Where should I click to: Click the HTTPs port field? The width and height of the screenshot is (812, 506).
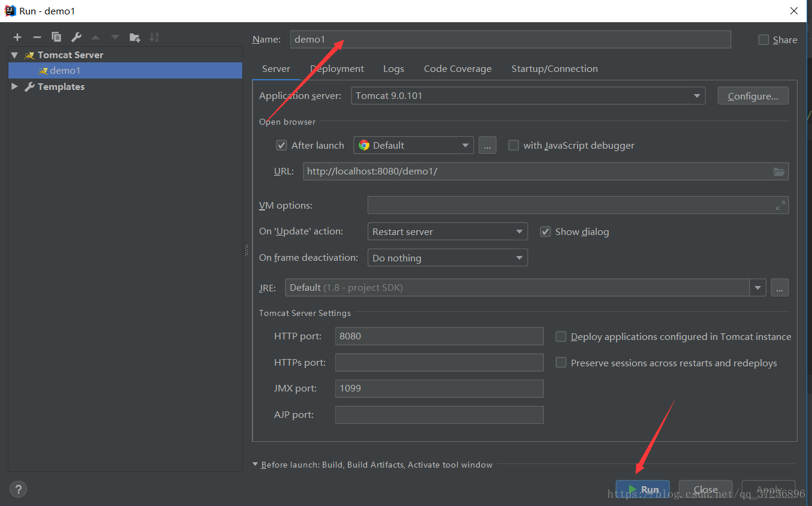(x=439, y=363)
